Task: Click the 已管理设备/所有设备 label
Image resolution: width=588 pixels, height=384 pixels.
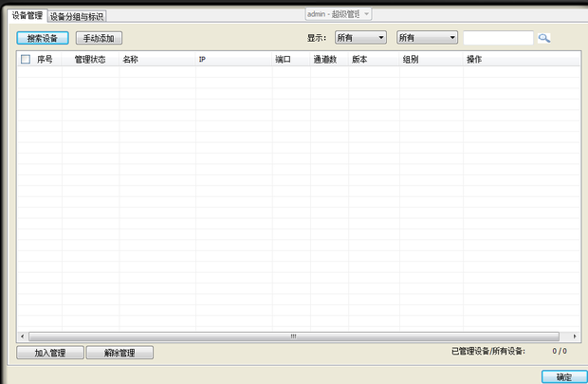Action: pos(488,351)
